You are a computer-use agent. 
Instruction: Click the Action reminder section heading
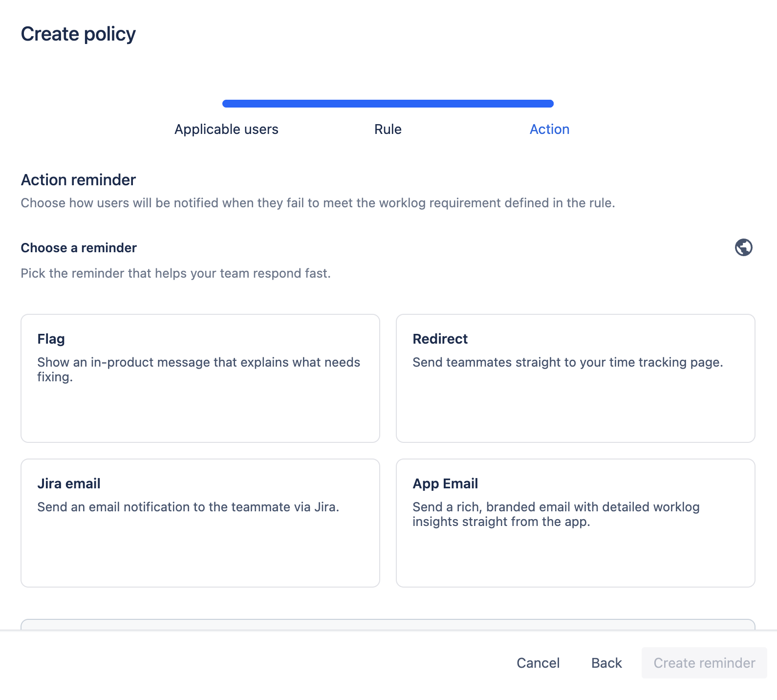pos(78,180)
